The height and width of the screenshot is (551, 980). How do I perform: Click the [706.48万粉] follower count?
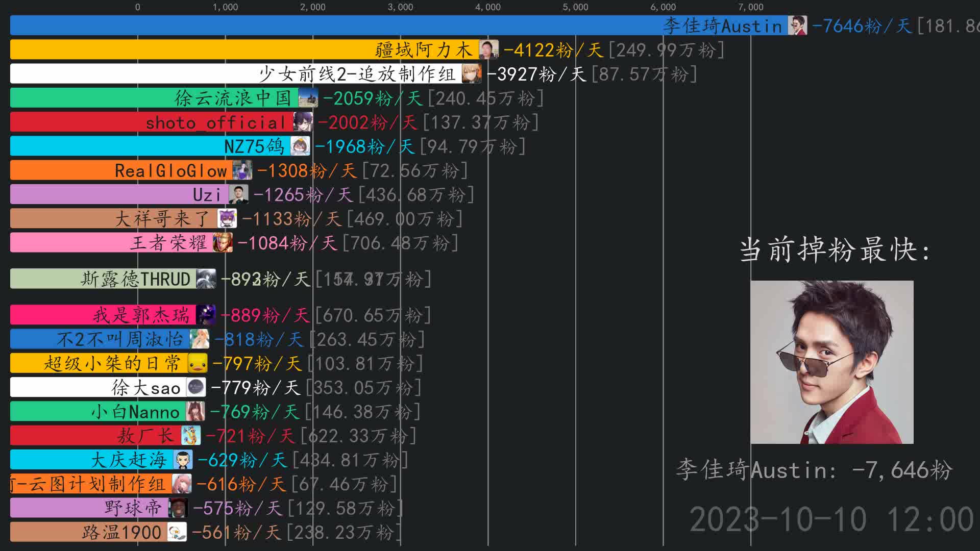(401, 243)
